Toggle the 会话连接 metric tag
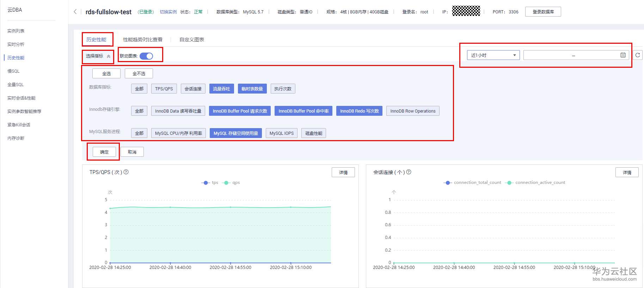This screenshot has width=644, height=288. click(193, 89)
